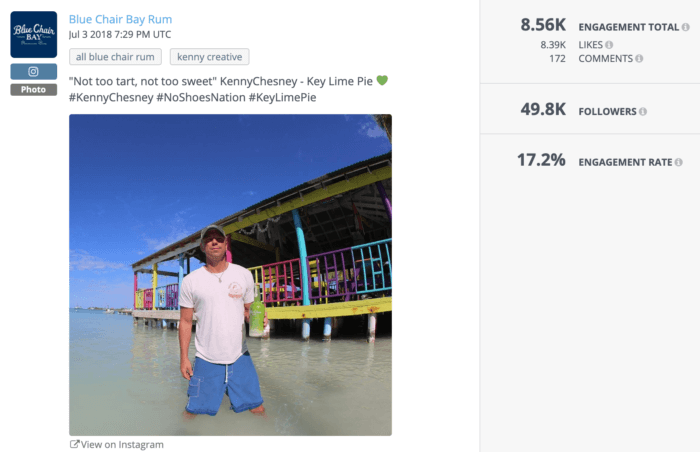Image resolution: width=700 pixels, height=452 pixels.
Task: Click the 17.2% engagement rate value
Action: click(540, 160)
